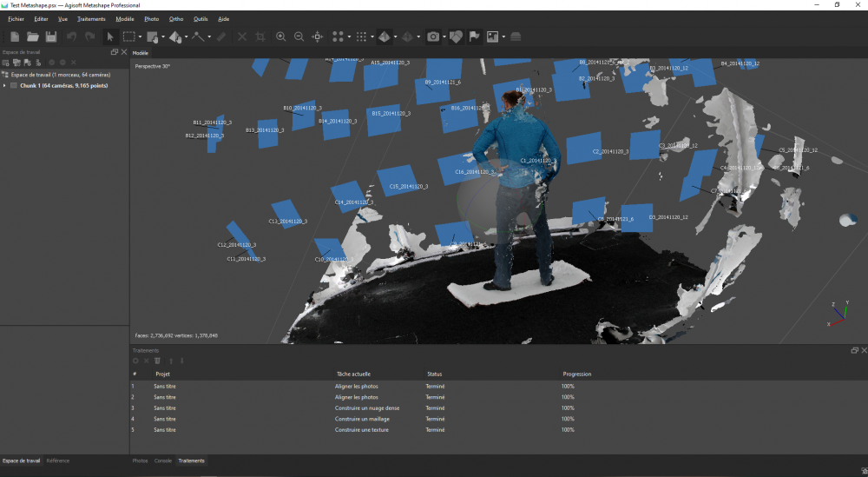
Task: Click the Open project folder icon
Action: [33, 36]
